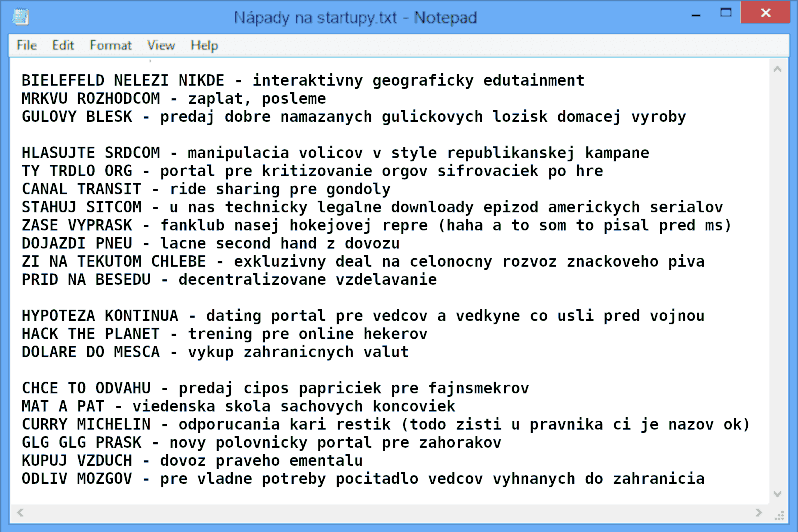Open the View menu
Image resolution: width=798 pixels, height=532 pixels.
(161, 45)
